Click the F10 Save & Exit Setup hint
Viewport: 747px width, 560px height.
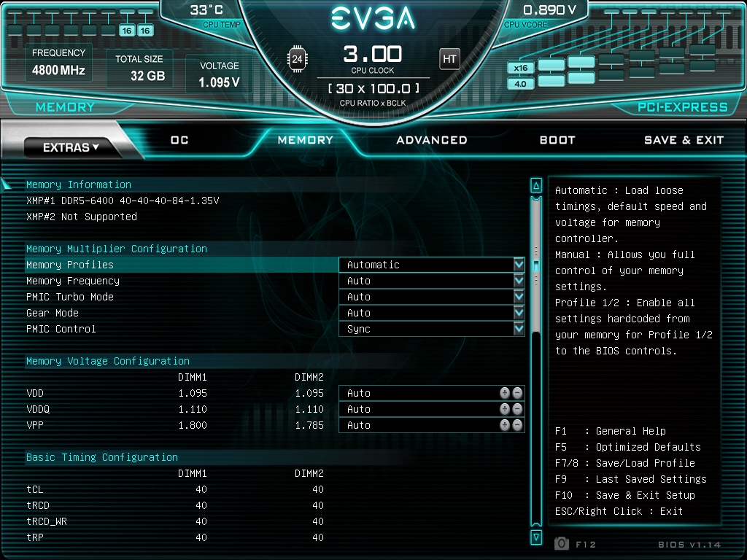pos(625,495)
